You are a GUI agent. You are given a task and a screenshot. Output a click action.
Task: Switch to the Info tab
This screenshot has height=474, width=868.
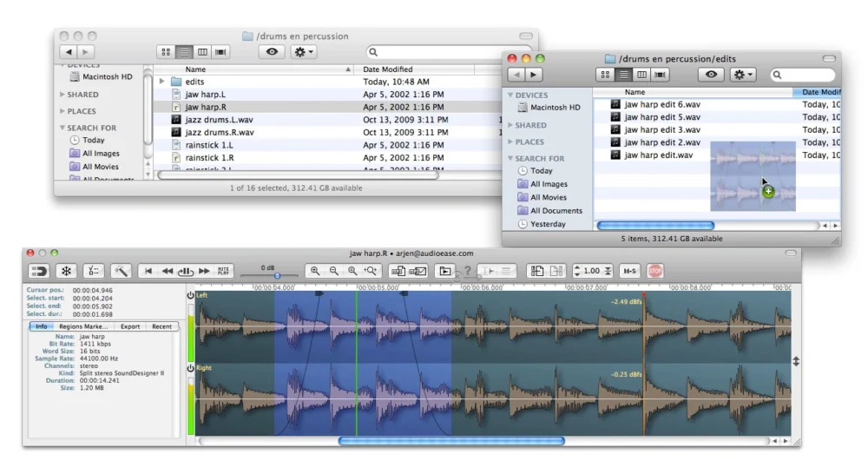[42, 326]
